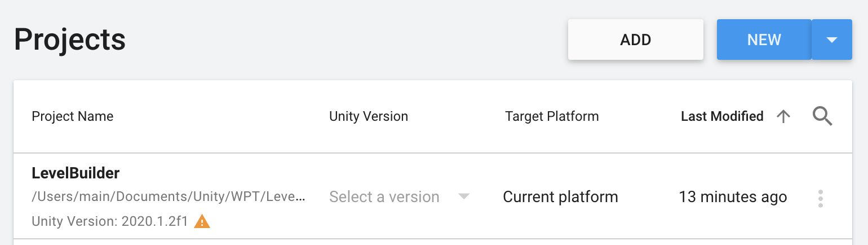Click the search magnifier icon
Screen dimensions: 868x245
tap(822, 116)
